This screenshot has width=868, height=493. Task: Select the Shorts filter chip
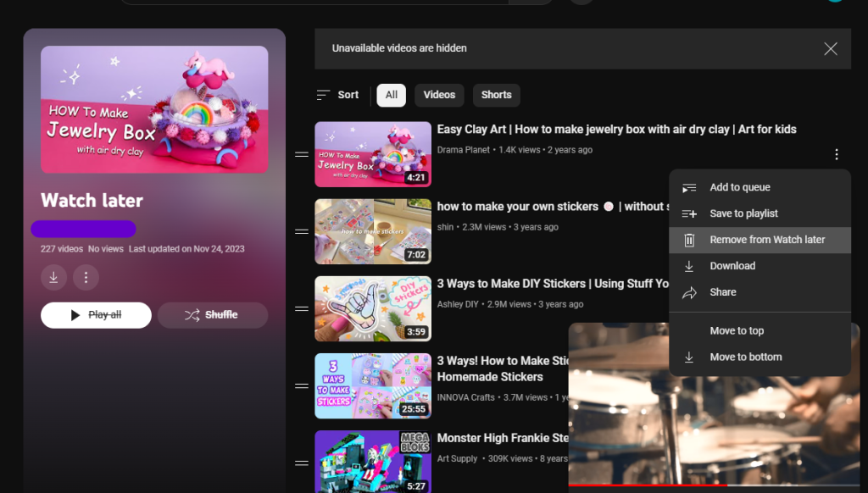tap(496, 95)
